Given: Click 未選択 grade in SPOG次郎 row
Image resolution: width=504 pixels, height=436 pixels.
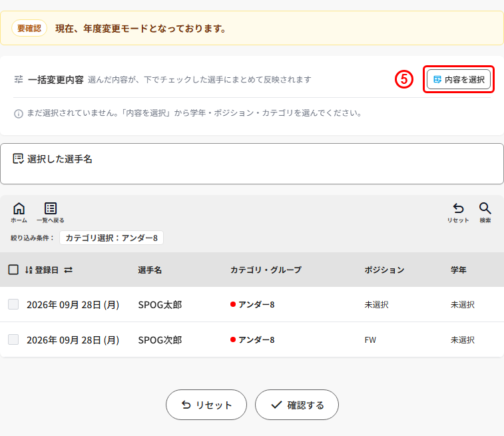Looking at the screenshot, I should click(x=463, y=340).
